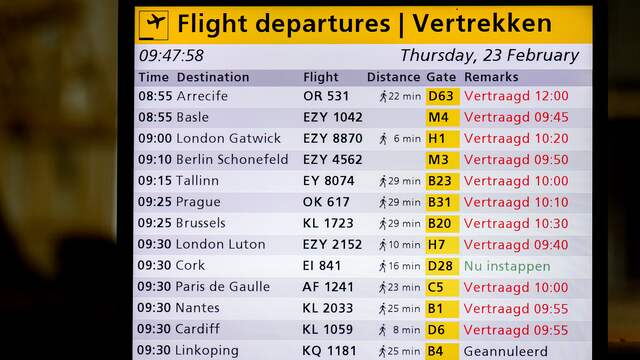Click the Geannuleerd remark for Linkoping
This screenshot has width=640, height=360.
point(506,351)
